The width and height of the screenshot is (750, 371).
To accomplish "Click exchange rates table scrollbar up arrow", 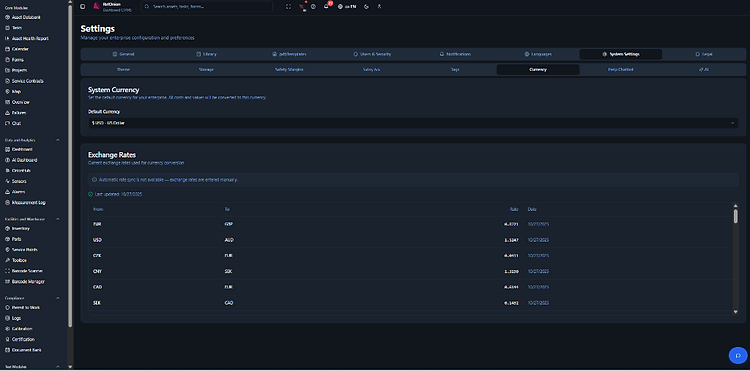I will 736,206.
